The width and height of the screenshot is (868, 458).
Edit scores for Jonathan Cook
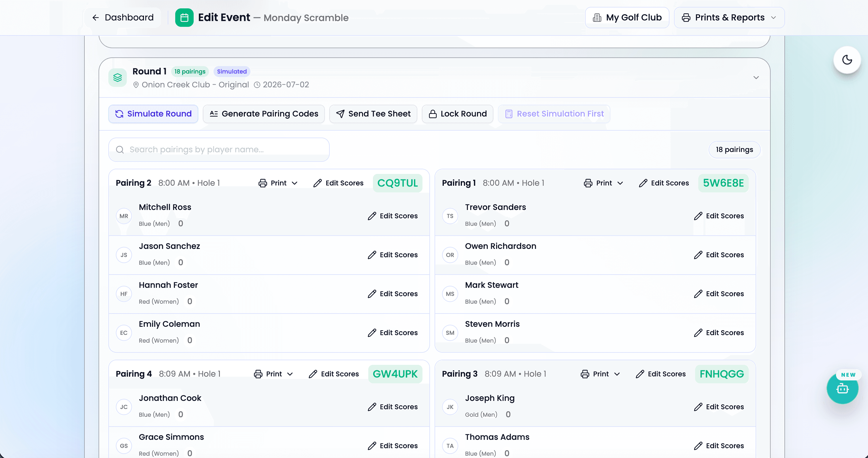[x=393, y=407]
